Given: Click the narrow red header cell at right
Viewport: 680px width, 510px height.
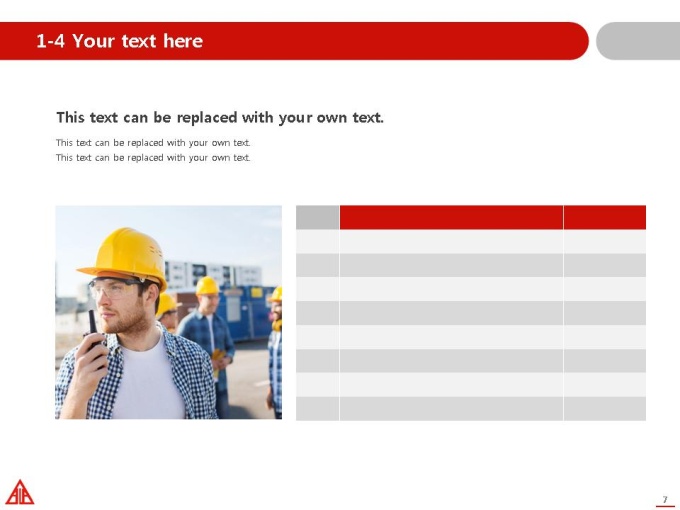Looking at the screenshot, I should (x=605, y=217).
